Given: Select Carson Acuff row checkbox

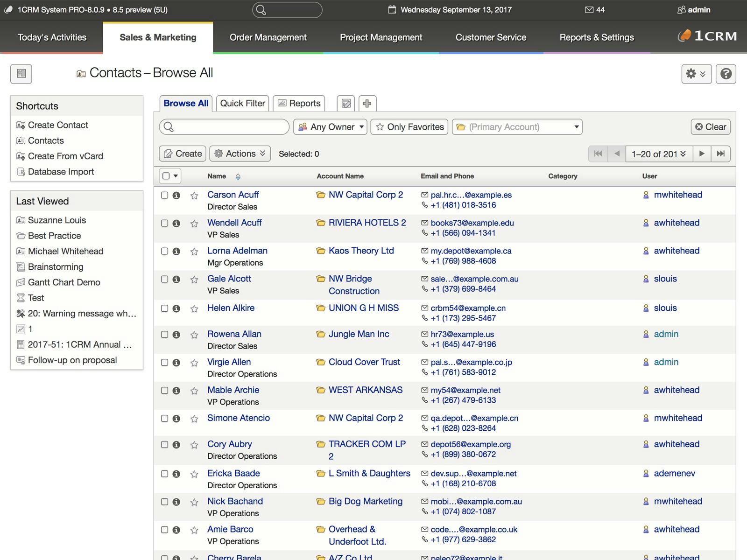Looking at the screenshot, I should [x=164, y=195].
